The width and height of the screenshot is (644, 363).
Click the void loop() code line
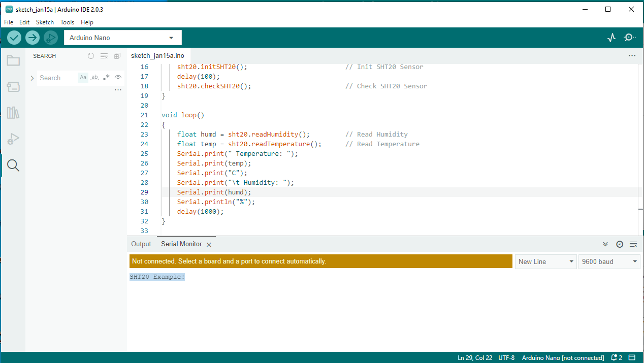point(183,115)
